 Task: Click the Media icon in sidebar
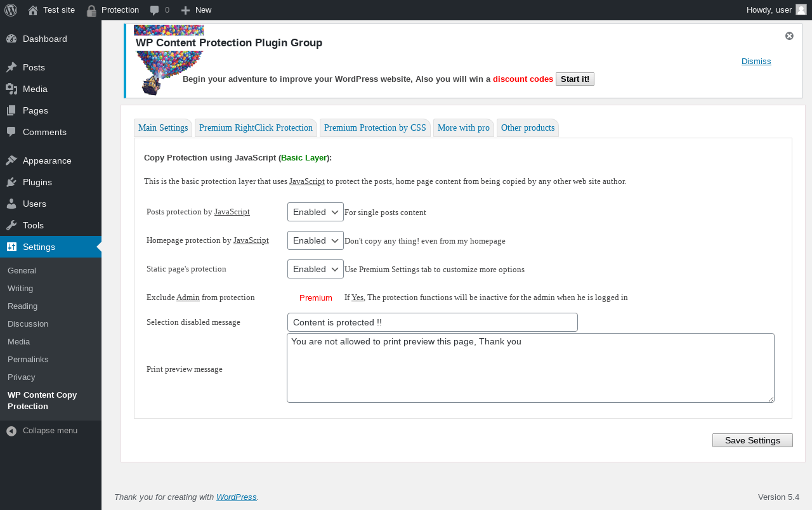(x=11, y=89)
